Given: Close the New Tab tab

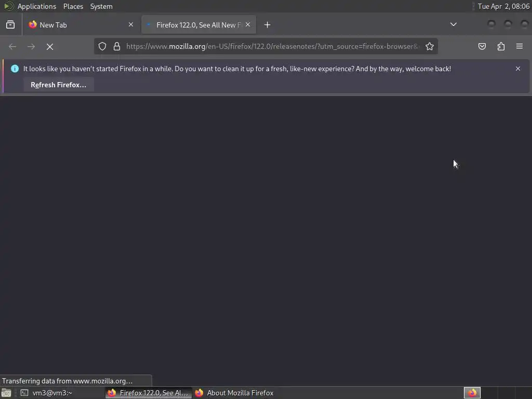Looking at the screenshot, I should (131, 25).
